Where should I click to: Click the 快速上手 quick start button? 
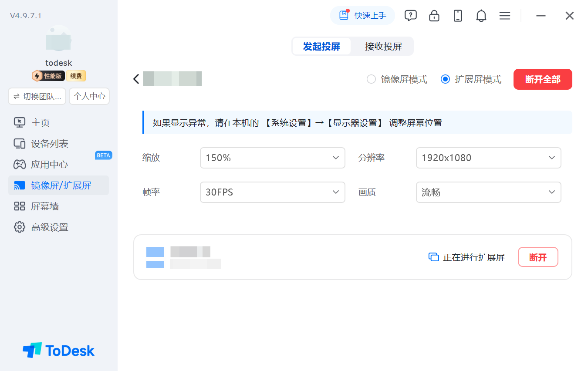point(362,16)
